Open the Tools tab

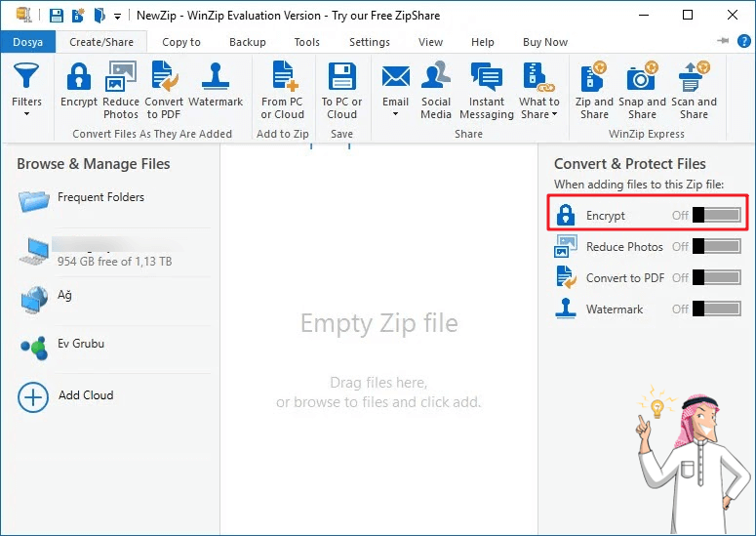click(306, 42)
